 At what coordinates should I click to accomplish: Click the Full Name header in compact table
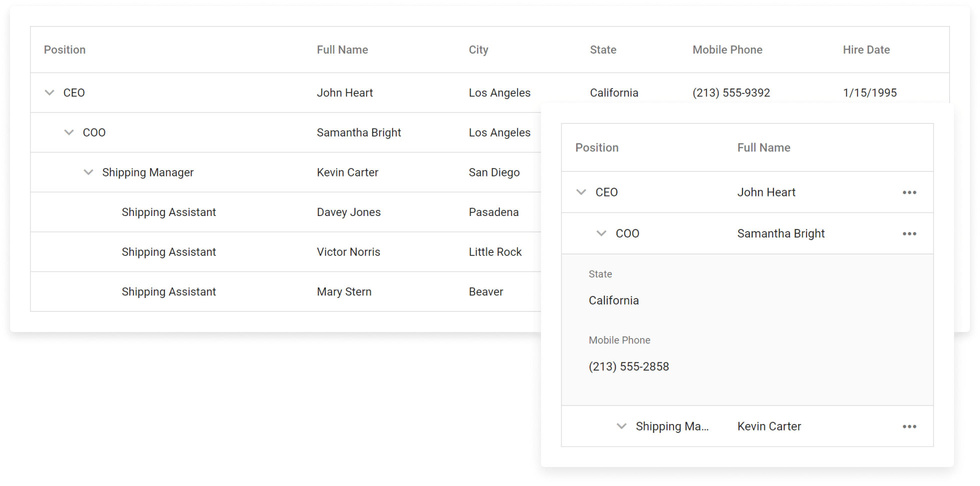(763, 148)
